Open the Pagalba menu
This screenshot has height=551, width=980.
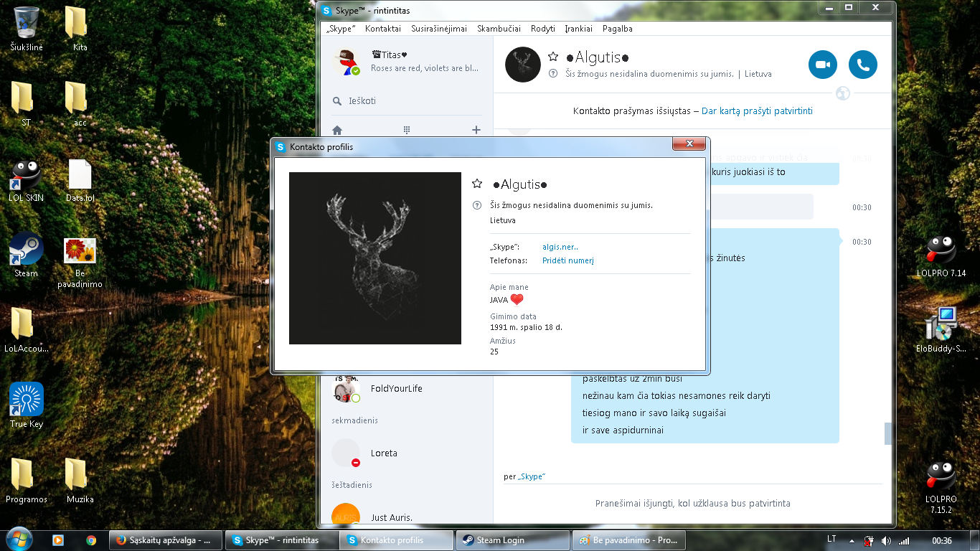pyautogui.click(x=618, y=29)
